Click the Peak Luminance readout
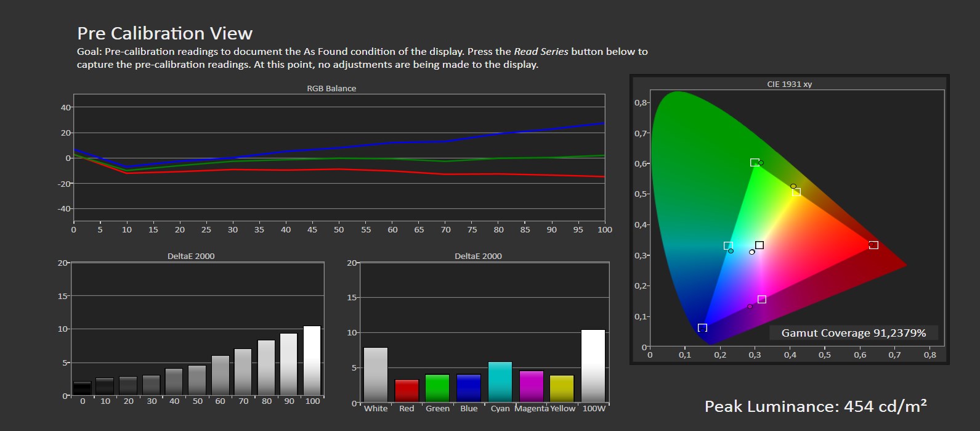The width and height of the screenshot is (980, 431). coord(815,406)
